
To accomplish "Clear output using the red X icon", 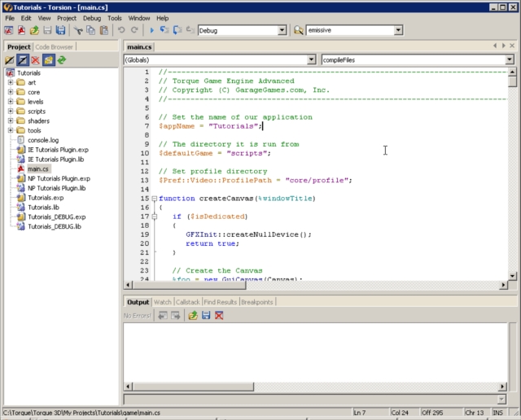I will [x=219, y=315].
